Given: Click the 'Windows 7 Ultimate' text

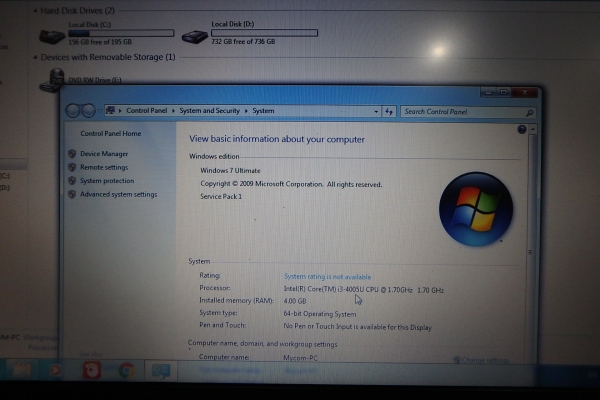Looking at the screenshot, I should click(230, 170).
